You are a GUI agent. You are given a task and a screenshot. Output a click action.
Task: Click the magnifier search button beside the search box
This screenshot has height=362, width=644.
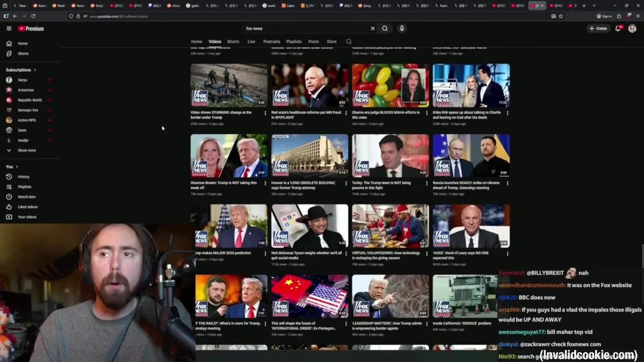[x=385, y=29]
